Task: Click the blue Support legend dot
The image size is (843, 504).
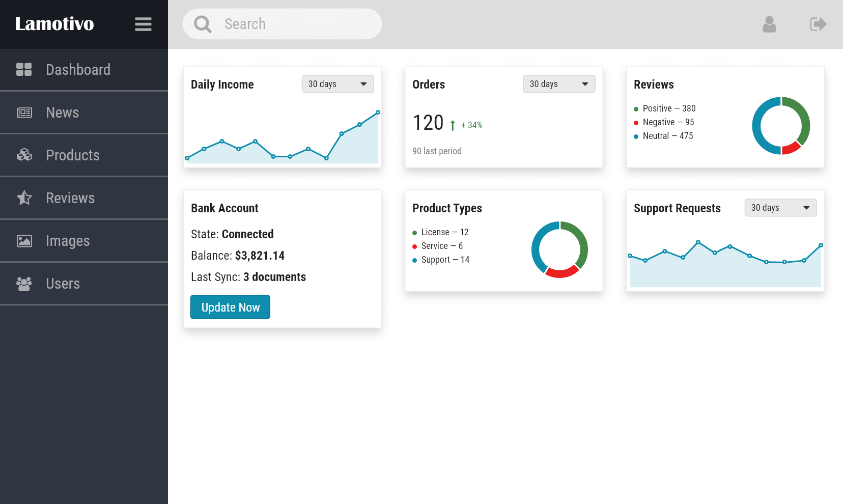Action: click(414, 260)
